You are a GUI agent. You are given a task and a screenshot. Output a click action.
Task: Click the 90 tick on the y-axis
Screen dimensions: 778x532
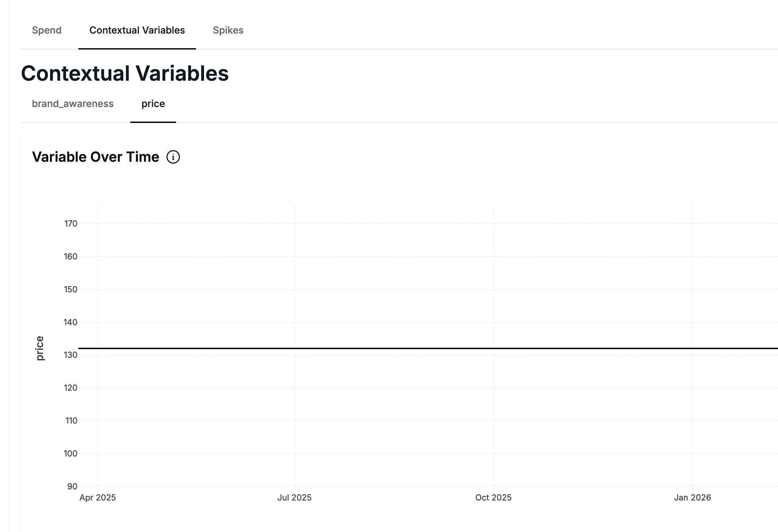(x=72, y=486)
